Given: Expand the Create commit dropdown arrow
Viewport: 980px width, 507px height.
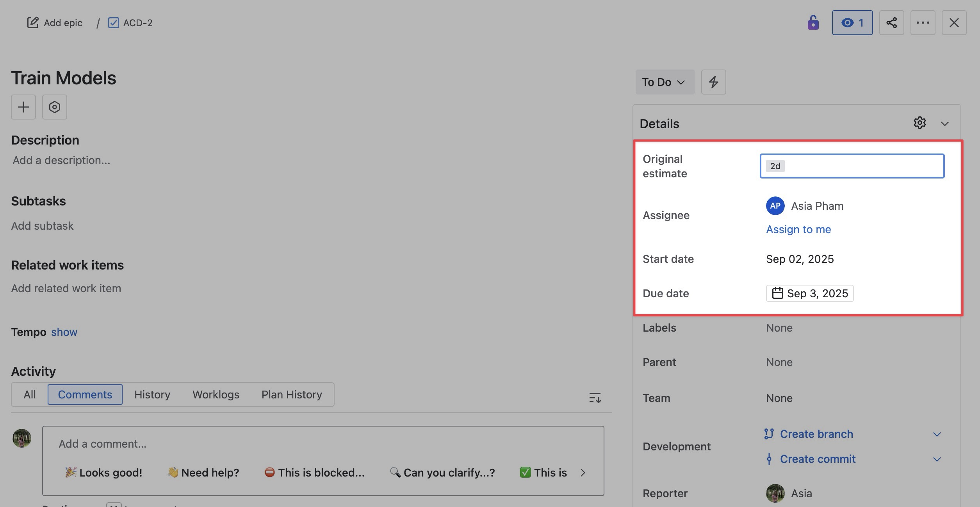Looking at the screenshot, I should coord(937,459).
